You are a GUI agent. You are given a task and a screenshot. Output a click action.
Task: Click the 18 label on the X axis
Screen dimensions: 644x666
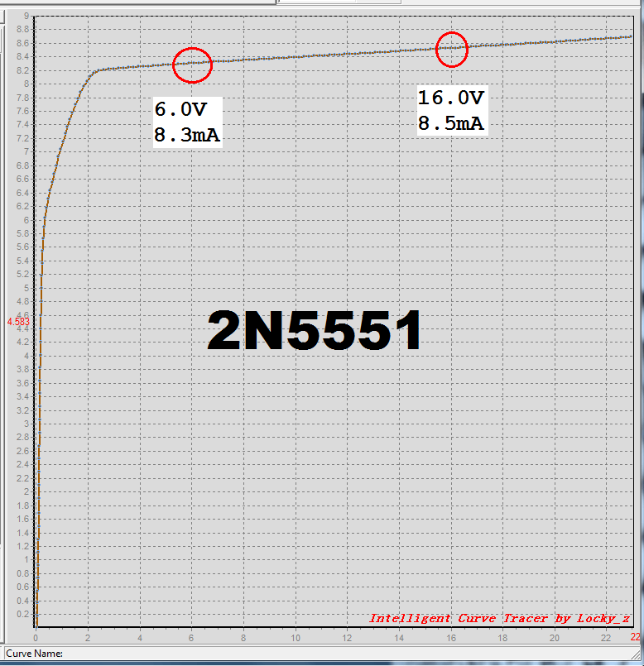coord(503,638)
